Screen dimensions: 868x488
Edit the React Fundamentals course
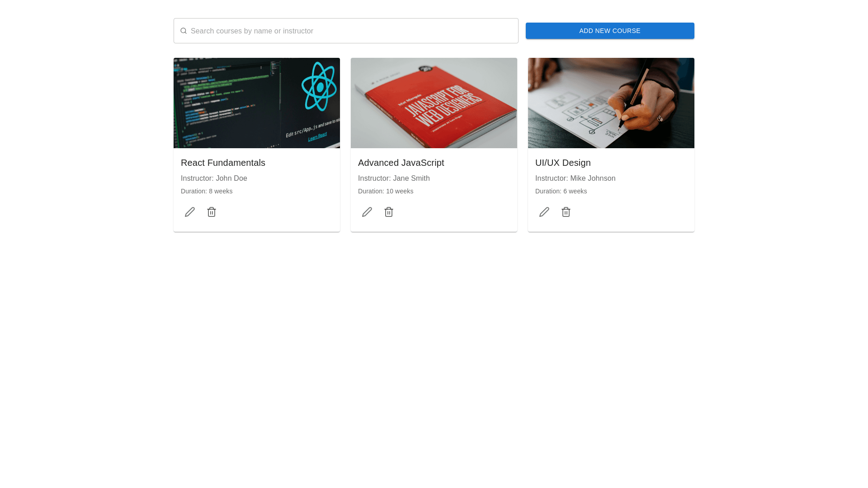[190, 212]
